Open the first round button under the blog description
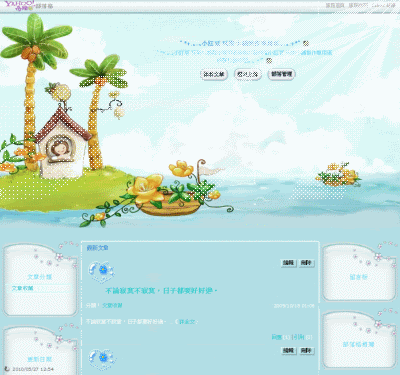Viewport: 400px width, 375px height. coord(214,74)
